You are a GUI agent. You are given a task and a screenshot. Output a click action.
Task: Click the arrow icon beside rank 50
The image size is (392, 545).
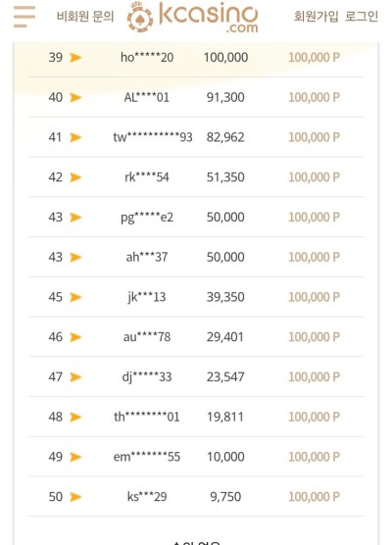click(x=75, y=497)
